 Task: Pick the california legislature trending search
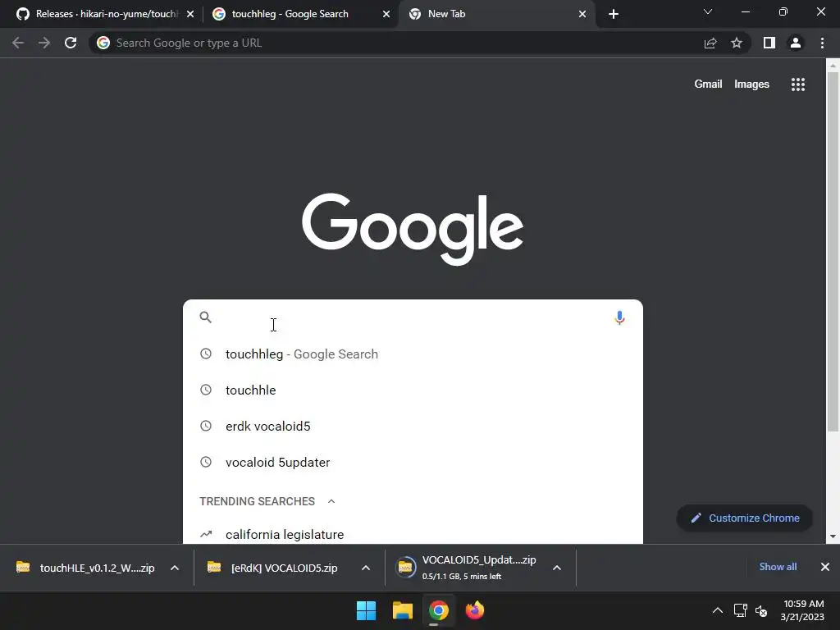tap(413, 534)
